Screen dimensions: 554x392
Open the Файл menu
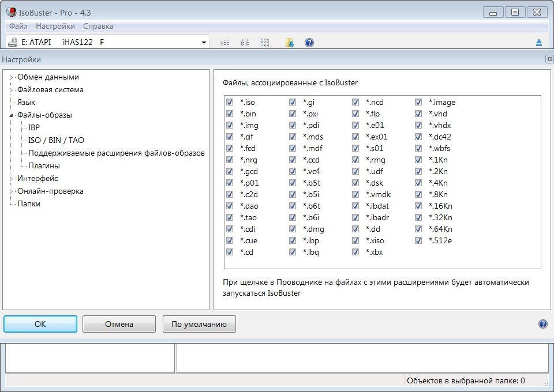[x=18, y=26]
